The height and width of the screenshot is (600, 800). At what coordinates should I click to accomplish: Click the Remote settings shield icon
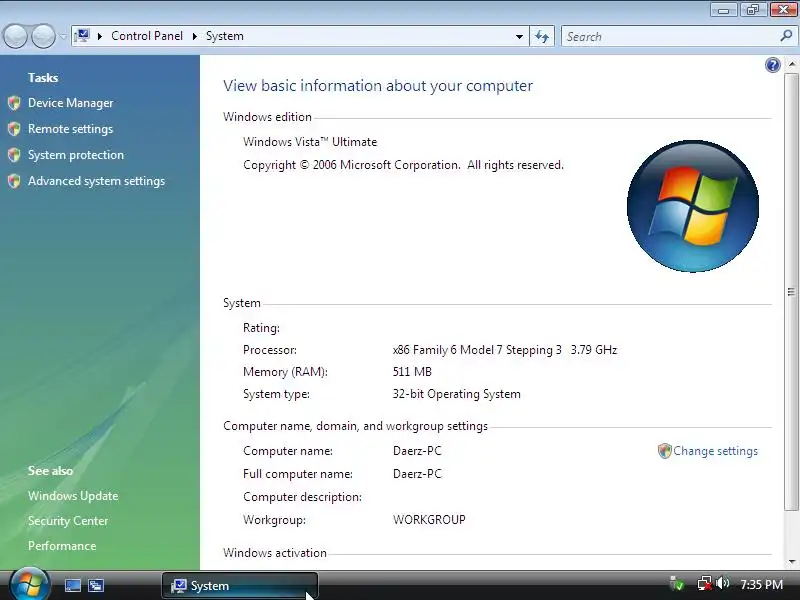[x=14, y=129]
